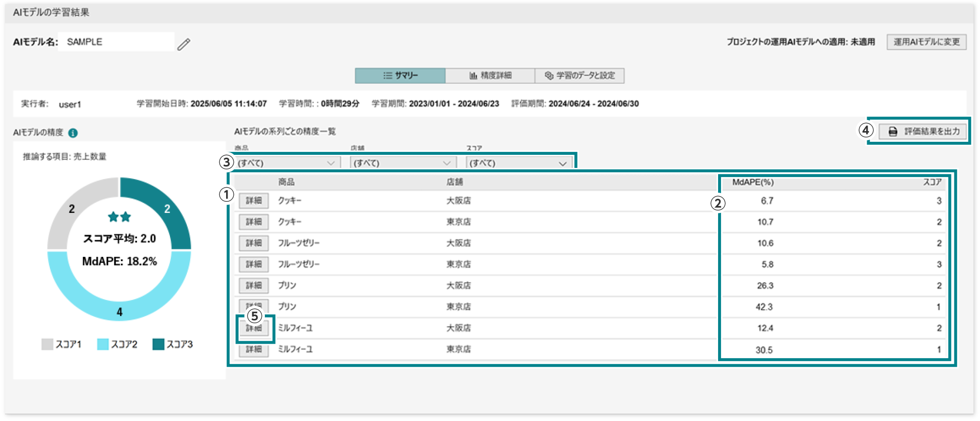Image resolution: width=980 pixels, height=421 pixels.
Task: Click the gear icon on 学習のデータと設定 tab
Action: [x=549, y=75]
